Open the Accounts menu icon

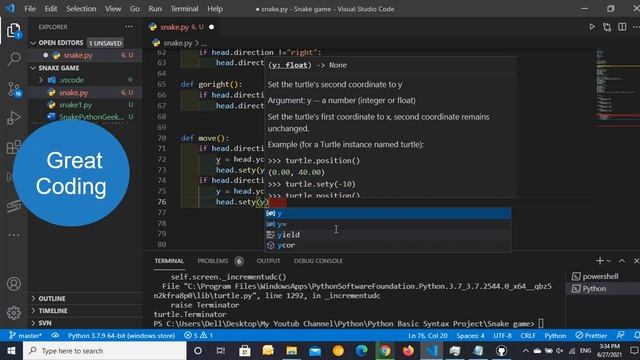[x=14, y=284]
